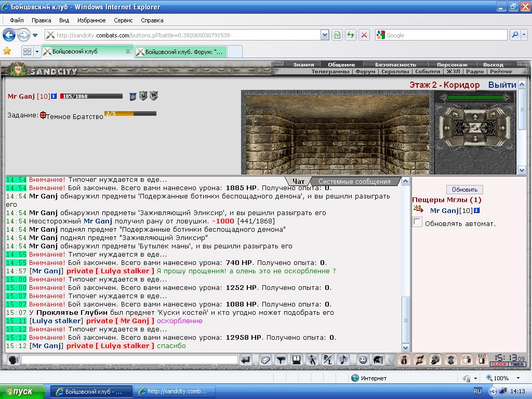Open the Quick Tabs dropdown arrow
The width and height of the screenshot is (532, 399).
pos(37,51)
